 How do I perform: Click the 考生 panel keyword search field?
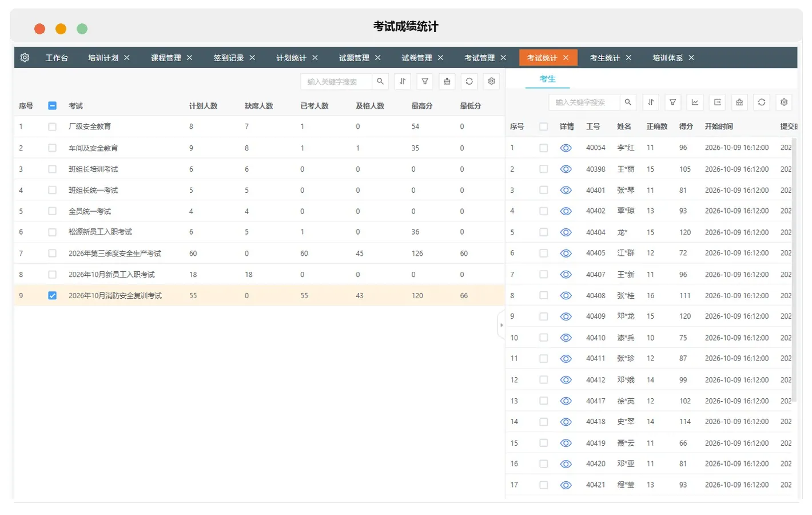tap(584, 102)
